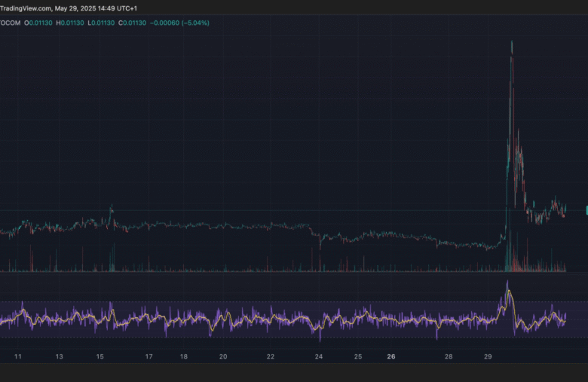Click date label 17 on time axis

click(149, 356)
